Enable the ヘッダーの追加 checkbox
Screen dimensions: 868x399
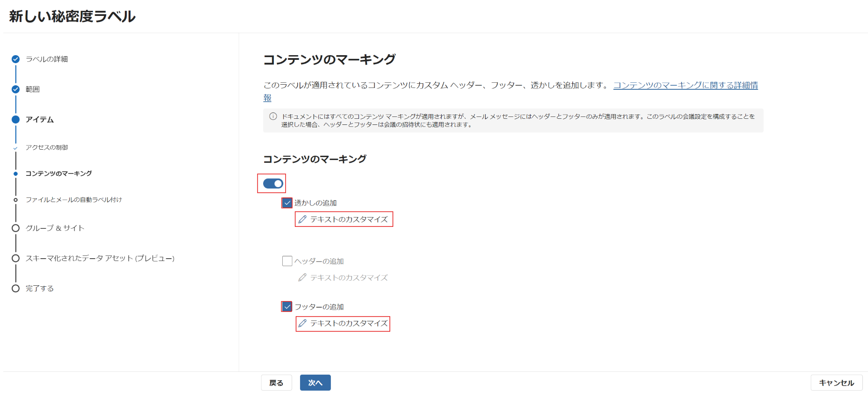[x=287, y=261]
